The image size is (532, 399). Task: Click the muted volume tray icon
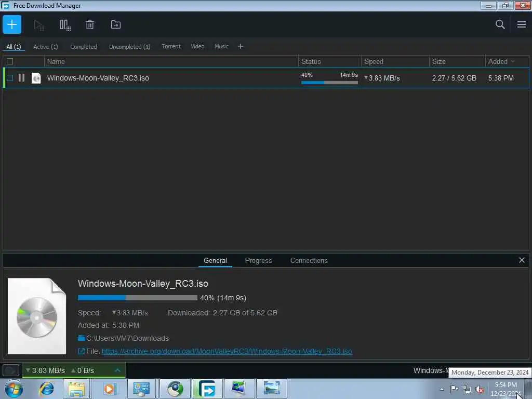pos(480,389)
